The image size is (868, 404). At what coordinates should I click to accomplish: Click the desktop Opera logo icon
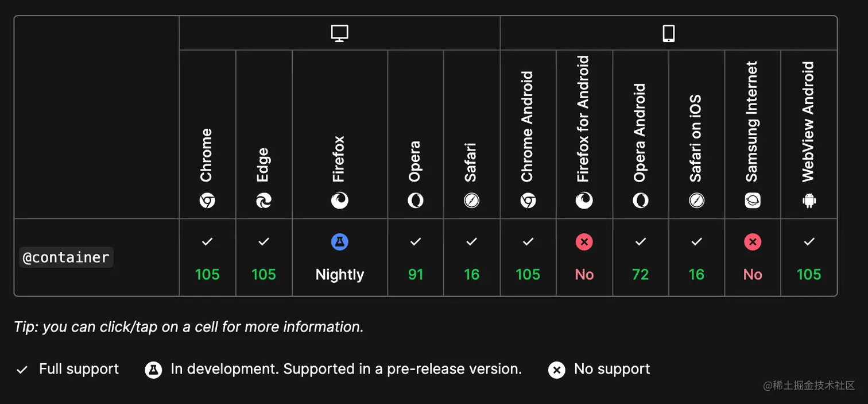tap(415, 201)
